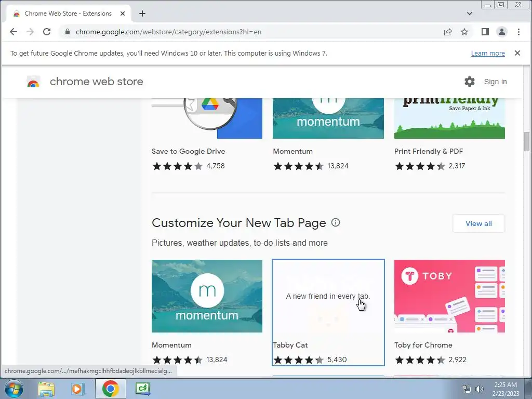
Task: Click the 2,317 rating count
Action: (457, 166)
